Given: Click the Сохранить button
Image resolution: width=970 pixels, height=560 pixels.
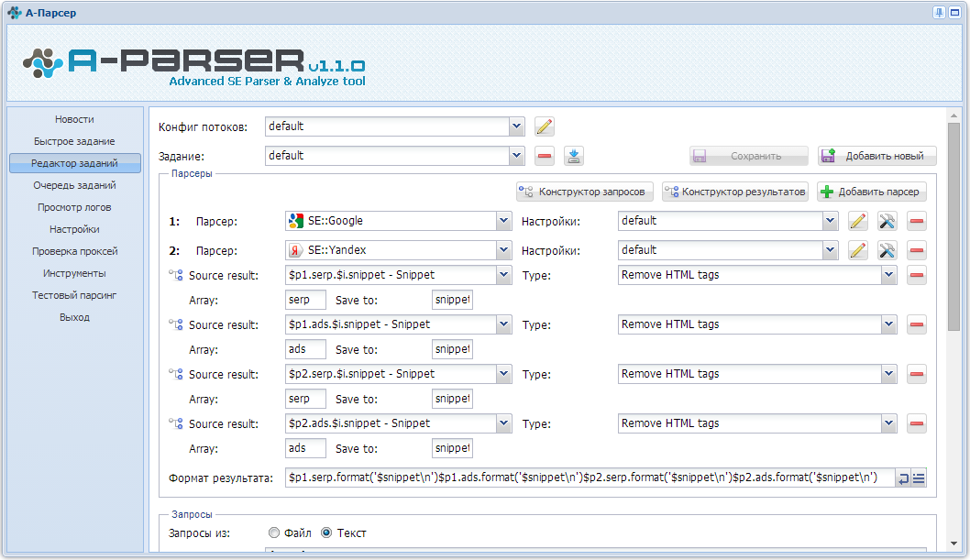Looking at the screenshot, I should [748, 156].
